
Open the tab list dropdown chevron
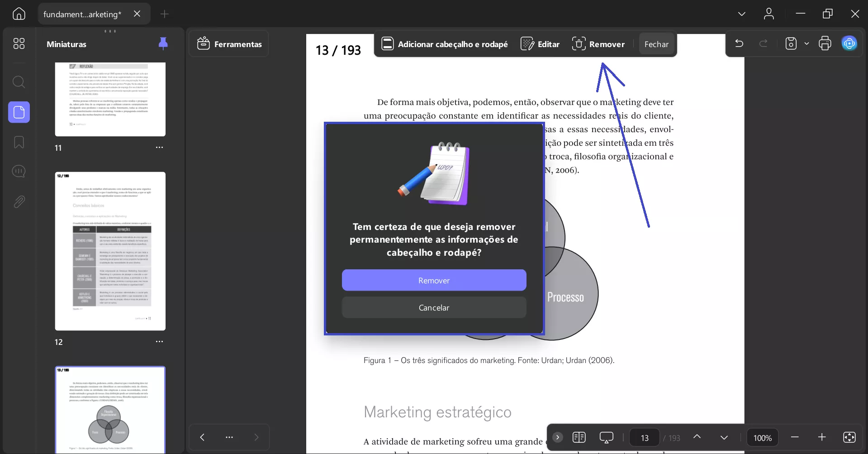click(x=742, y=14)
